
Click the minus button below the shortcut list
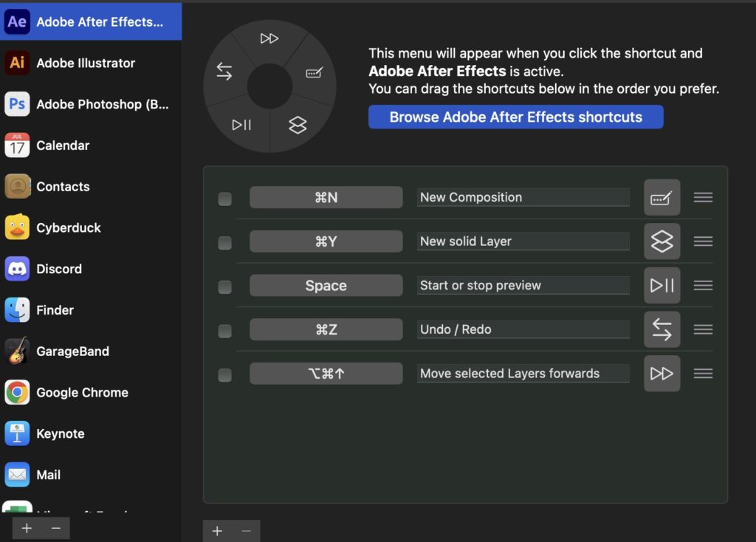(246, 531)
